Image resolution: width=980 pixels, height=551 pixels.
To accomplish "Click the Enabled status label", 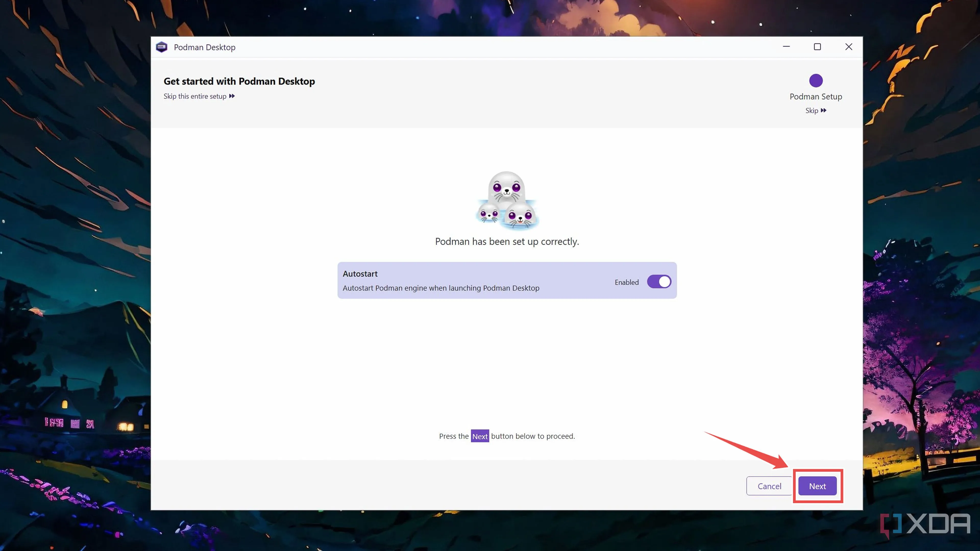I will click(x=627, y=282).
